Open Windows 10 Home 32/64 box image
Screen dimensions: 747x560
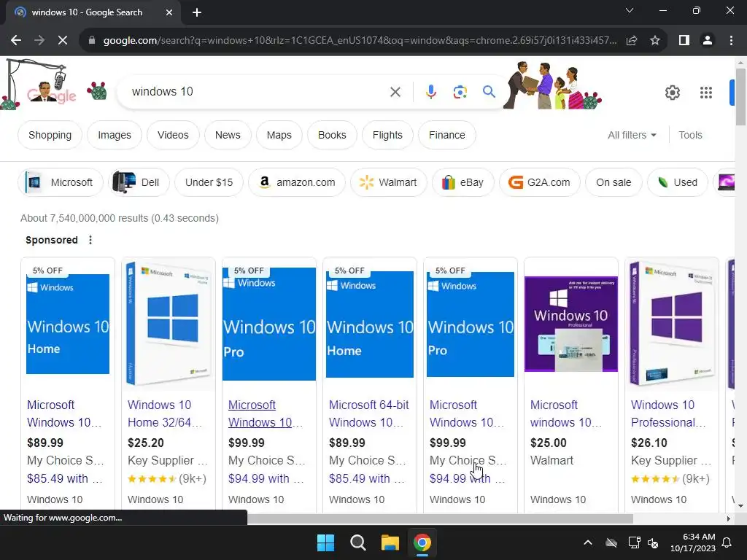click(x=169, y=324)
